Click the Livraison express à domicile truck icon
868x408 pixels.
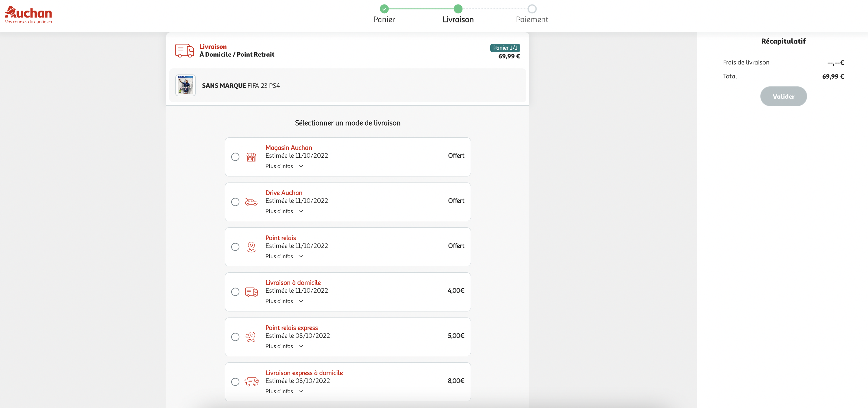252,382
